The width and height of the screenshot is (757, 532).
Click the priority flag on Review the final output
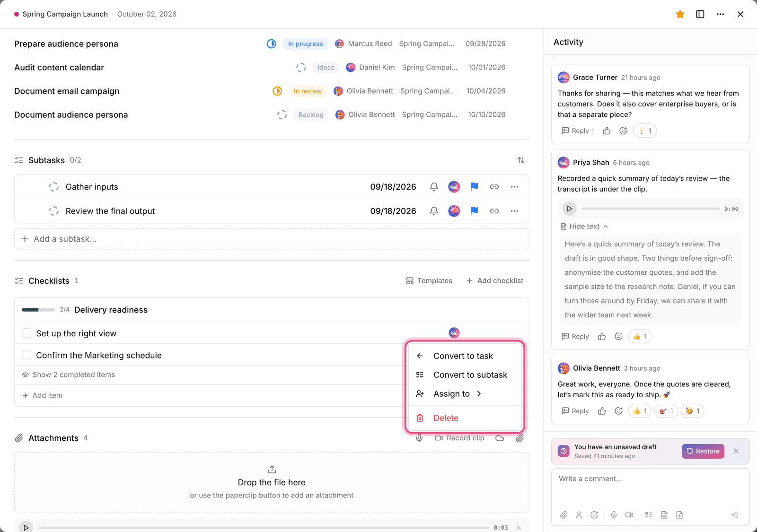click(x=474, y=211)
